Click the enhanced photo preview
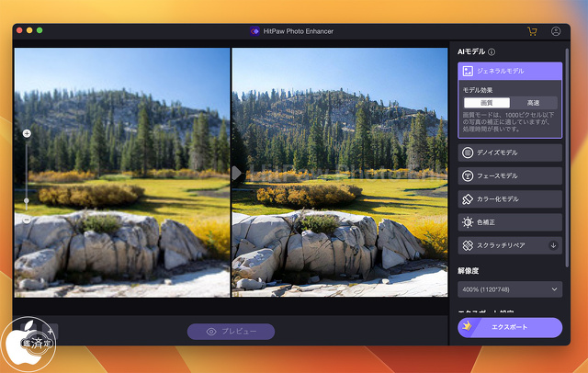This screenshot has height=373, width=588. coord(340,173)
